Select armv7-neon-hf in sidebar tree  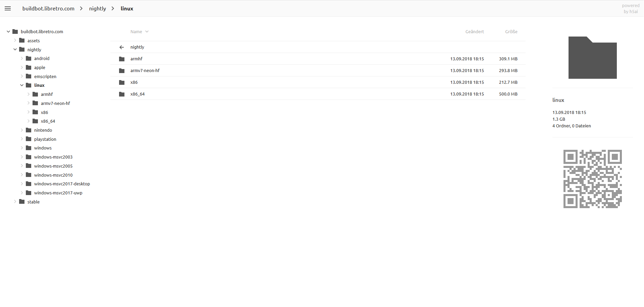click(55, 103)
